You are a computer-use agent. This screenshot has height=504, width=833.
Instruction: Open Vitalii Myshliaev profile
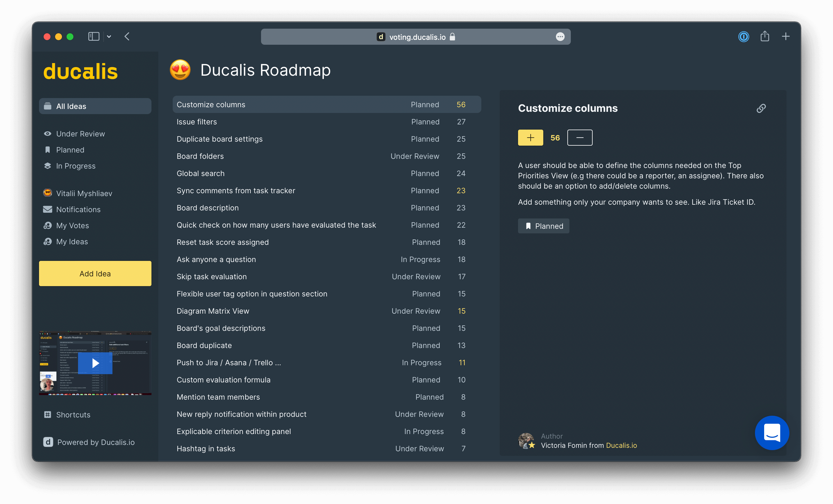(x=84, y=193)
